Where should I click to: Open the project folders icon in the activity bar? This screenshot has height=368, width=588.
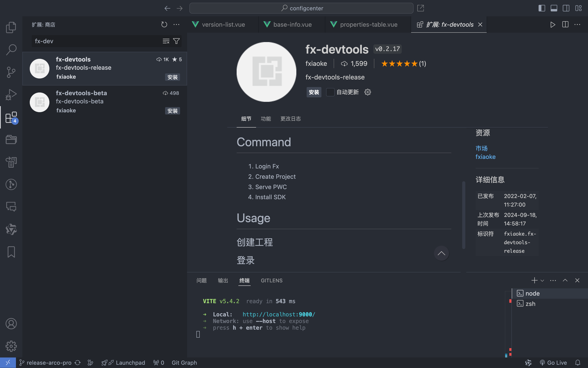click(11, 139)
